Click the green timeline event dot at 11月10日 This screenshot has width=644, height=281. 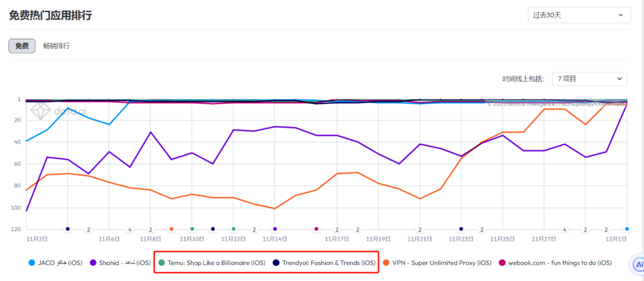coord(192,229)
